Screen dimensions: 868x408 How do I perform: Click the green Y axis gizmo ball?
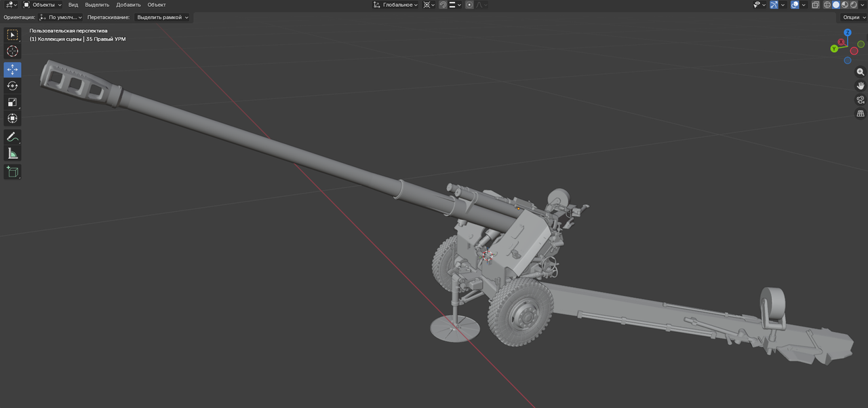[x=834, y=49]
